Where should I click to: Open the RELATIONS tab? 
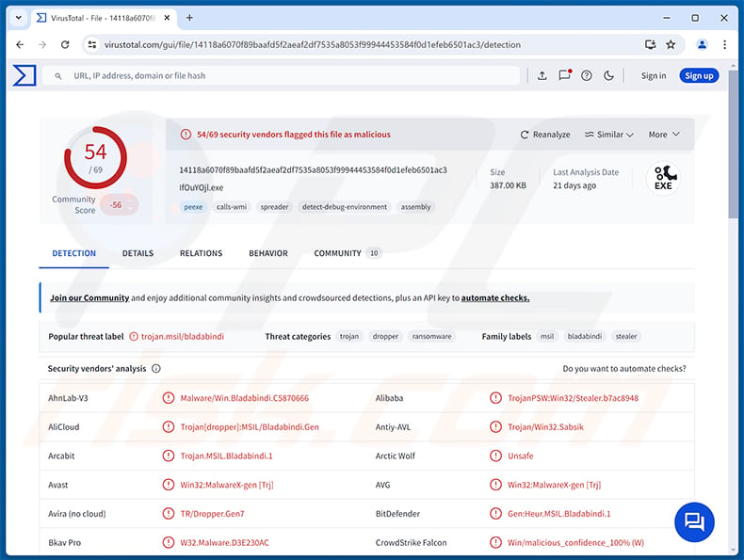tap(202, 253)
